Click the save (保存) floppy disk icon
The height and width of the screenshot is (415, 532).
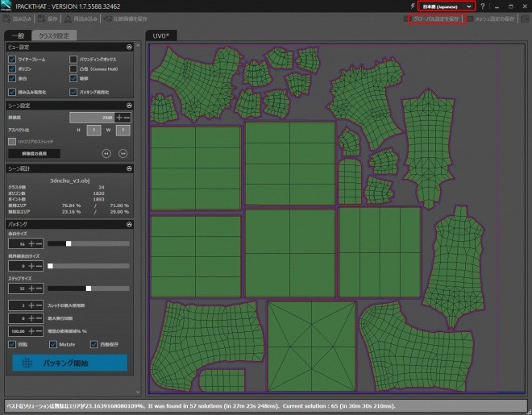click(x=42, y=19)
